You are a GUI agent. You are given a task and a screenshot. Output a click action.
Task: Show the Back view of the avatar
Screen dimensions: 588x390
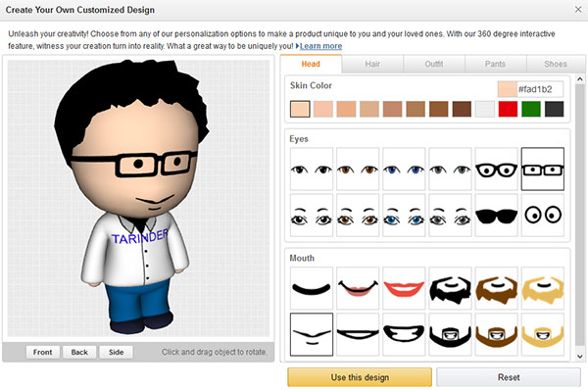pyautogui.click(x=79, y=352)
